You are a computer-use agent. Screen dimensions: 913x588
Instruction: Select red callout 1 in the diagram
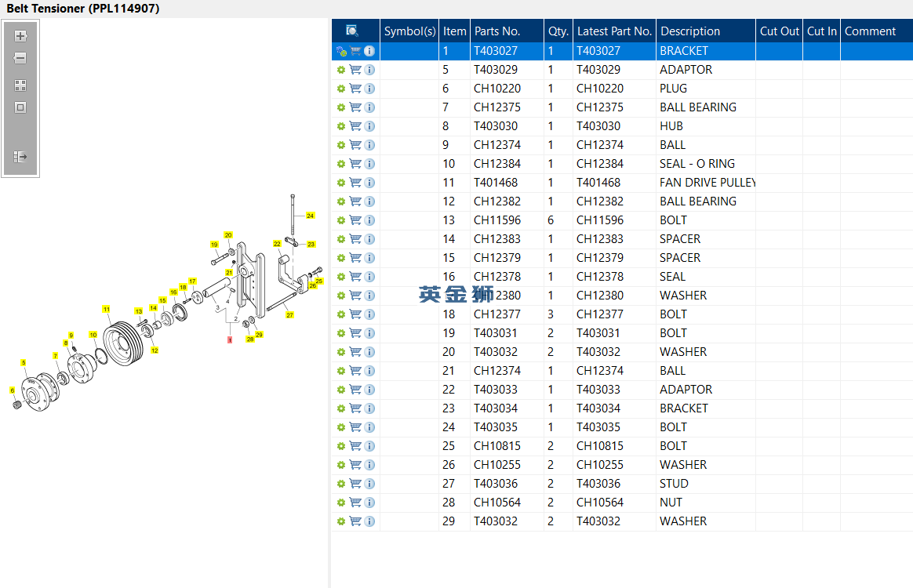click(x=230, y=340)
